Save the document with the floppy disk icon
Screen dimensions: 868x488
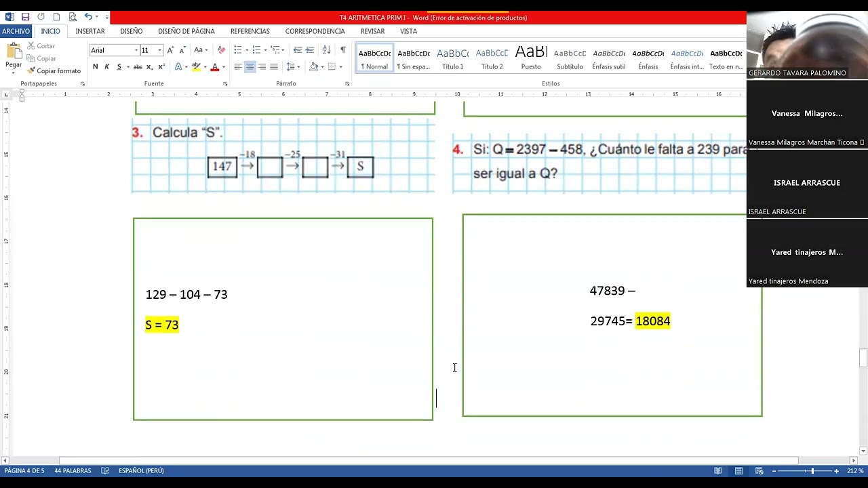pyautogui.click(x=25, y=17)
